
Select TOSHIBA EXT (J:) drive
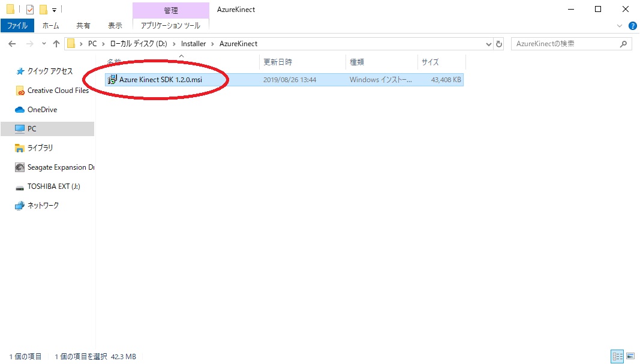pos(53,186)
